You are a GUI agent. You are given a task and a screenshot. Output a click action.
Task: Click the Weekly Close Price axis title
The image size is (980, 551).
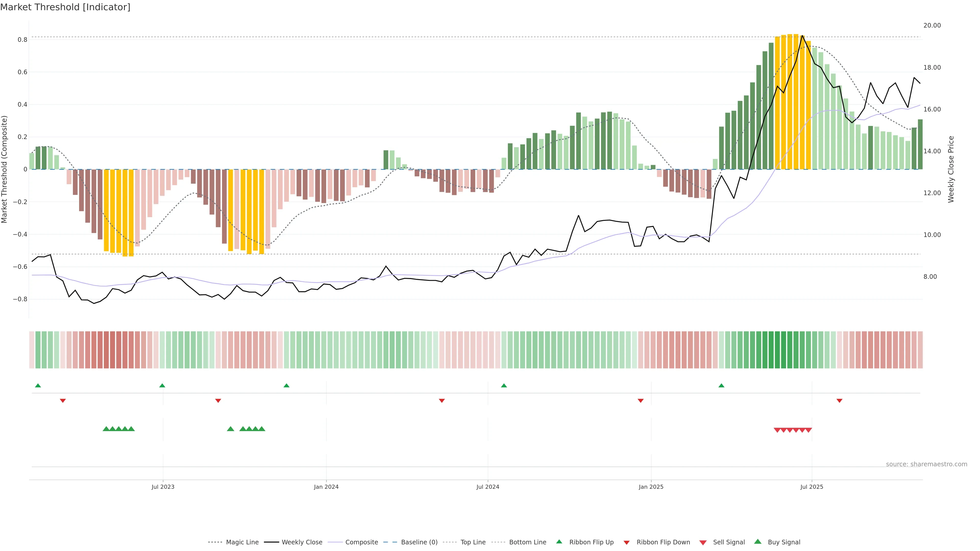pyautogui.click(x=951, y=169)
